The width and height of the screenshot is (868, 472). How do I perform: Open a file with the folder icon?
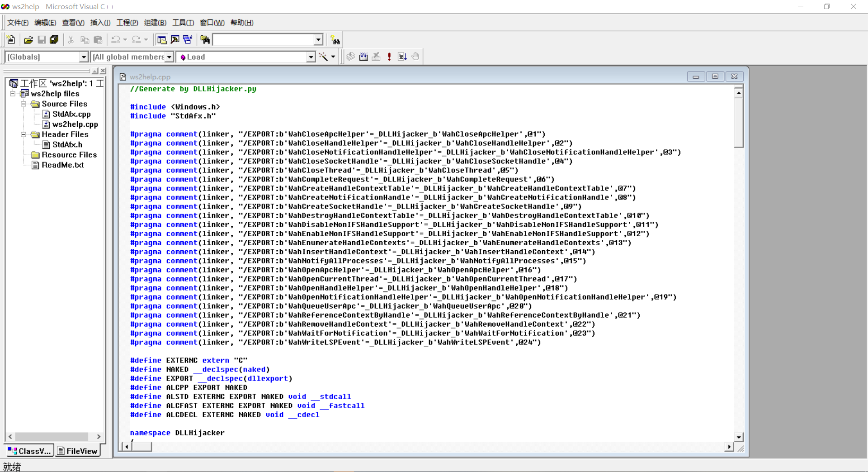(28, 40)
